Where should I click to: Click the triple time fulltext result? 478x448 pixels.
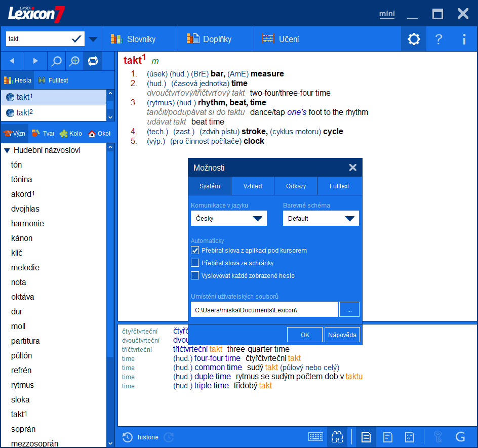pyautogui.click(x=211, y=386)
